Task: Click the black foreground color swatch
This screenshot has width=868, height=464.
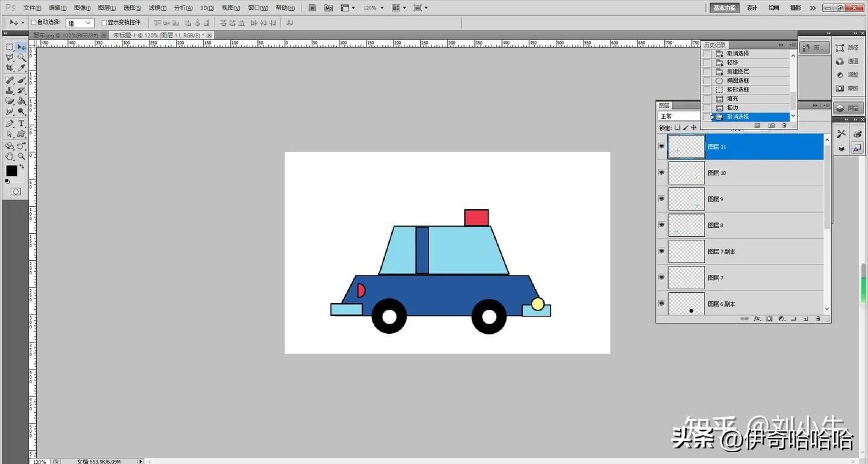Action: [x=11, y=171]
